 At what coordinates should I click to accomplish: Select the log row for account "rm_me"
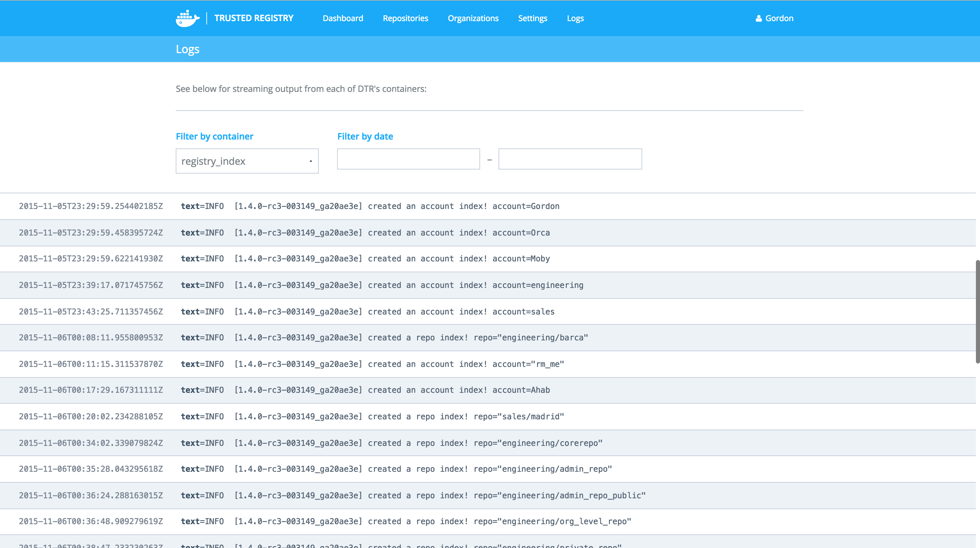[x=488, y=364]
